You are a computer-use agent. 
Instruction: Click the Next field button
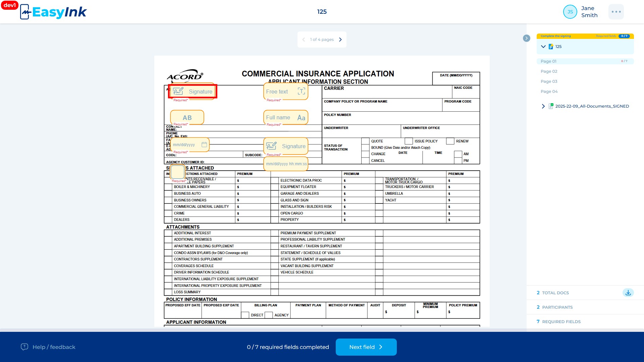(x=366, y=347)
